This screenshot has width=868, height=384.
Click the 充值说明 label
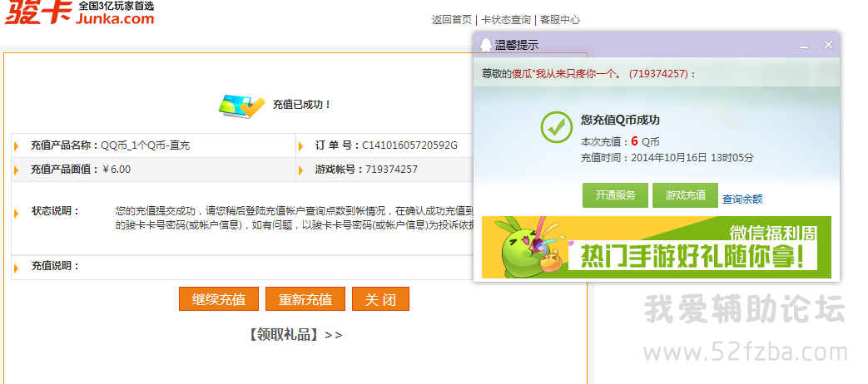pyautogui.click(x=56, y=266)
